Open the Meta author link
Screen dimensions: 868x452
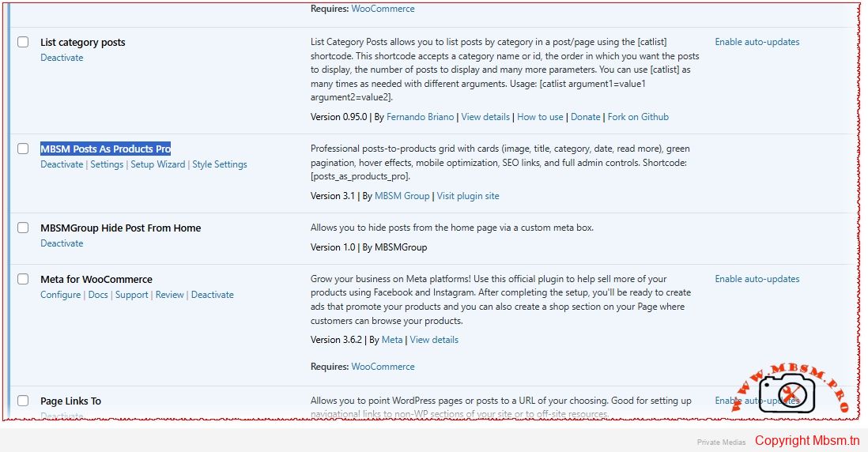coord(392,340)
